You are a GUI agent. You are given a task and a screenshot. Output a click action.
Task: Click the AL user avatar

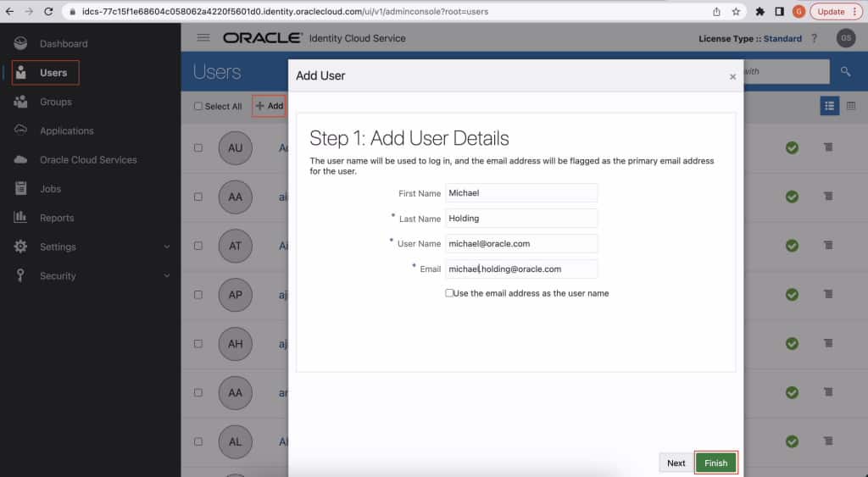(x=236, y=441)
